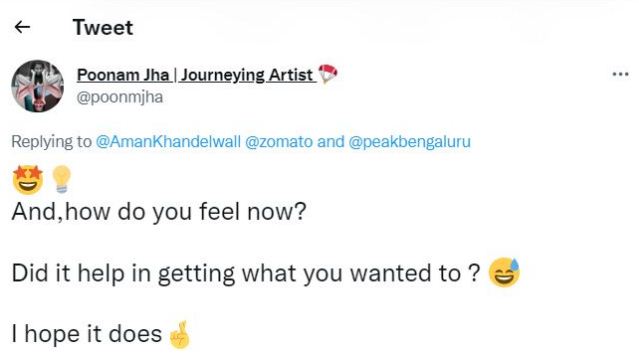639x364 pixels.
Task: Click the light bulb emoji
Action: [62, 179]
